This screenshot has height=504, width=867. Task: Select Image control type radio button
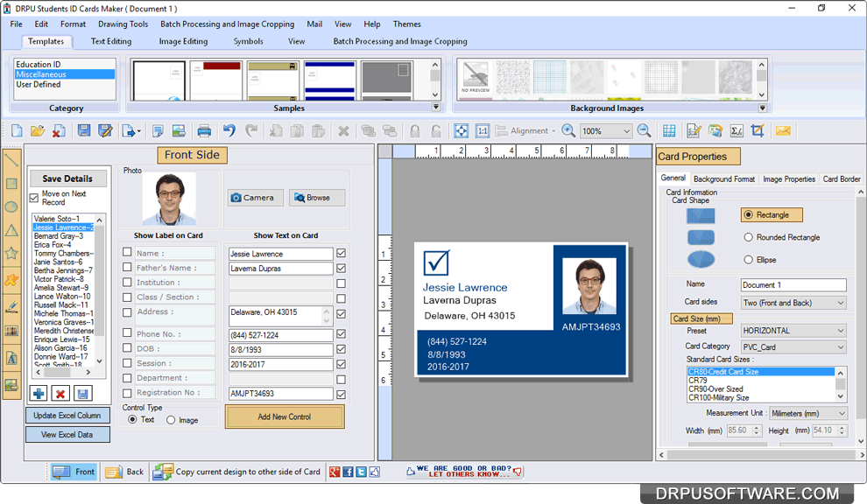point(171,420)
